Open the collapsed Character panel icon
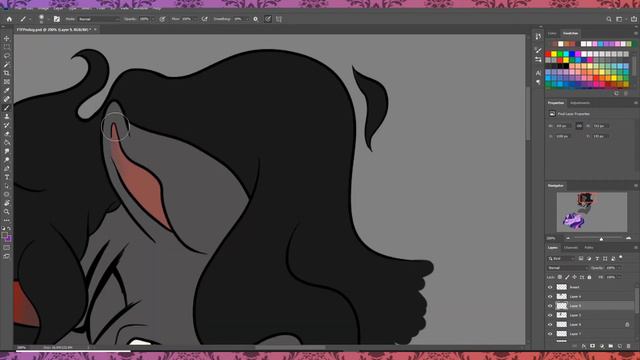The image size is (640, 360). (x=538, y=73)
